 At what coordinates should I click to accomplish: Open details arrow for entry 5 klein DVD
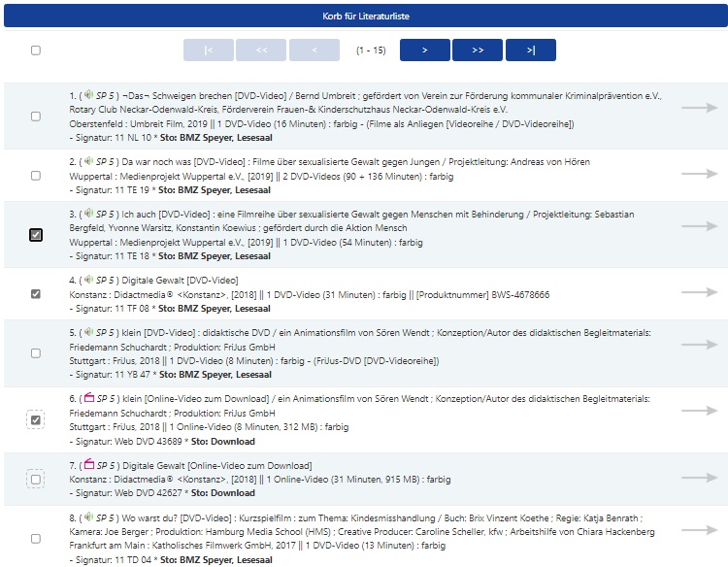pyautogui.click(x=700, y=345)
